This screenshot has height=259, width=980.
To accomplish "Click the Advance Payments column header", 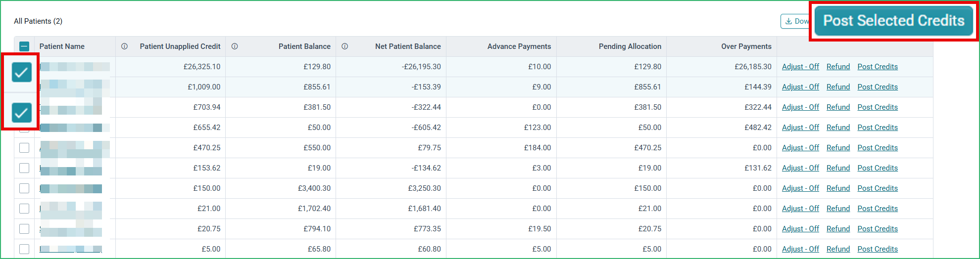I will pos(519,46).
